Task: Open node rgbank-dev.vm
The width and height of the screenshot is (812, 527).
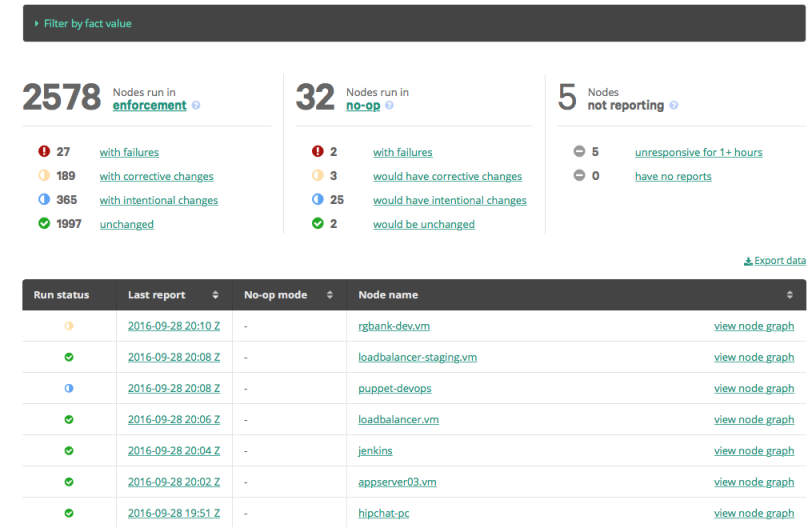Action: [394, 326]
